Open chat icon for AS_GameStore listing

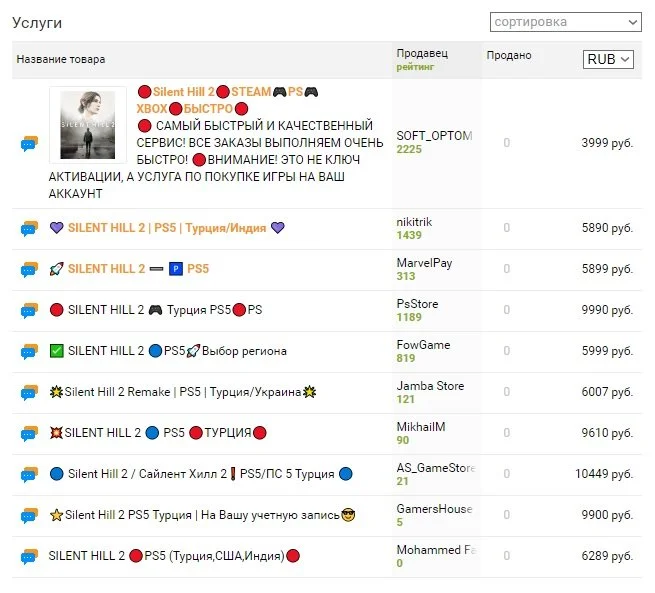coord(29,474)
